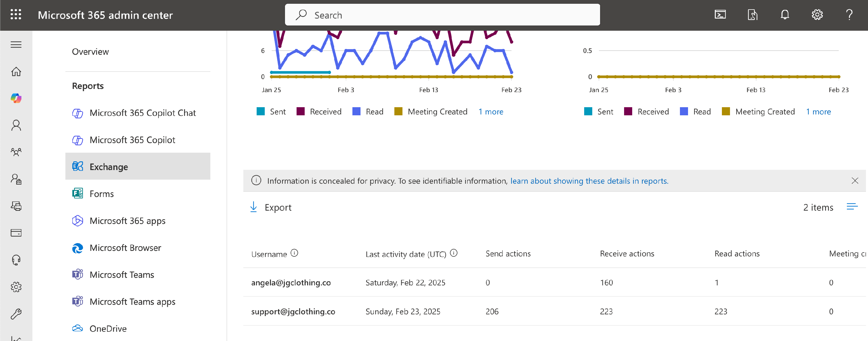The width and height of the screenshot is (868, 341).
Task: Toggle Read series in left chart legend
Action: 368,112
